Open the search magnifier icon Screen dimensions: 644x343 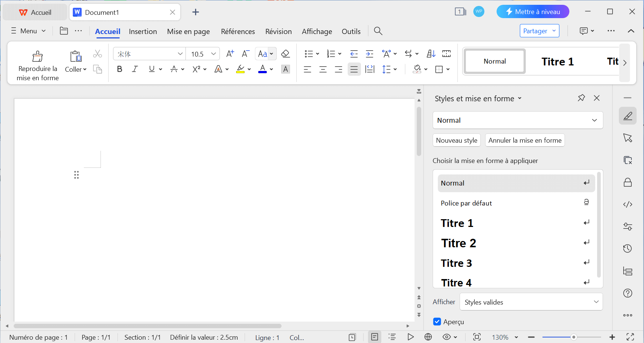378,31
